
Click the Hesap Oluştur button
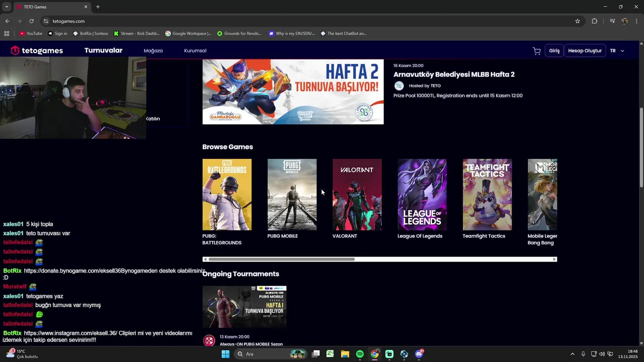(585, 51)
